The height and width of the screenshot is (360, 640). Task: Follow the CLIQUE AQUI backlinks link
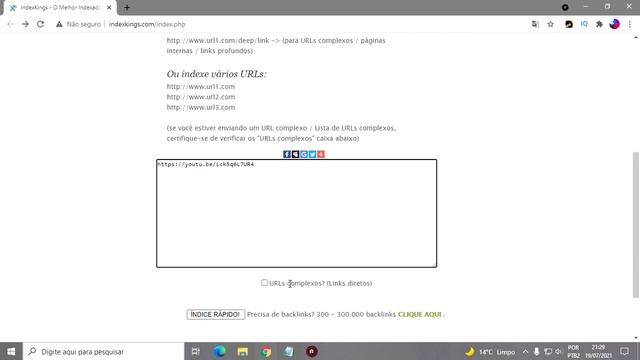(420, 314)
